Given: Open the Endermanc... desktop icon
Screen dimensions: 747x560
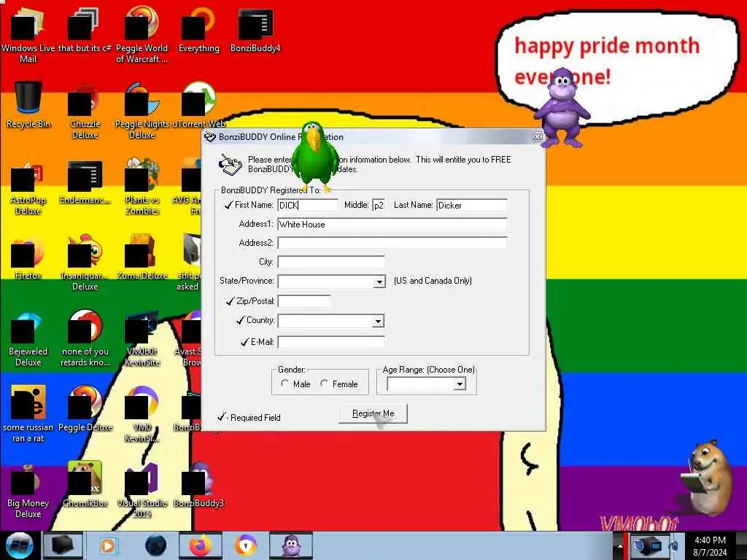Looking at the screenshot, I should pyautogui.click(x=85, y=182).
